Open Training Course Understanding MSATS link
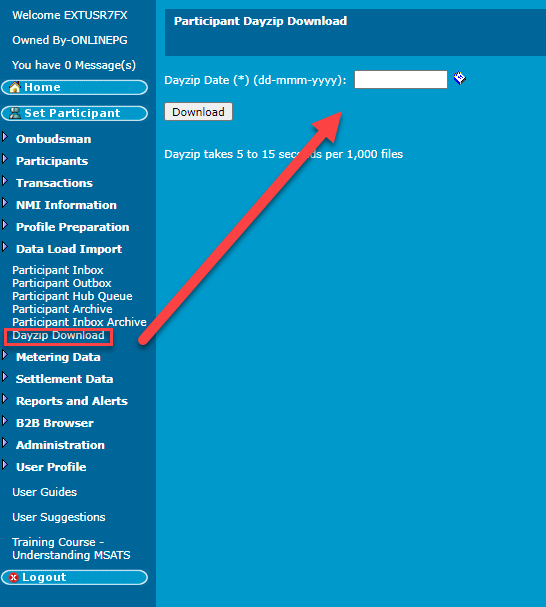Screen dimensions: 546x607 [x=71, y=549]
